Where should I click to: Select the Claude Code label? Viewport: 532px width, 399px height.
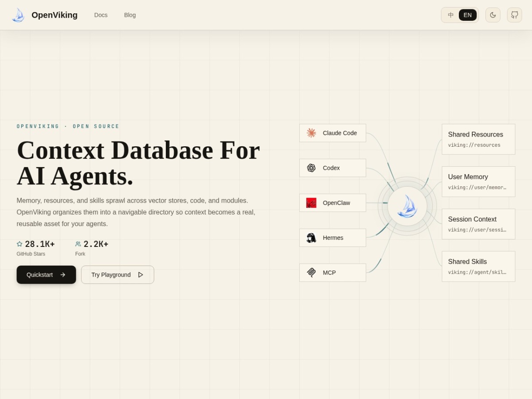pos(340,133)
